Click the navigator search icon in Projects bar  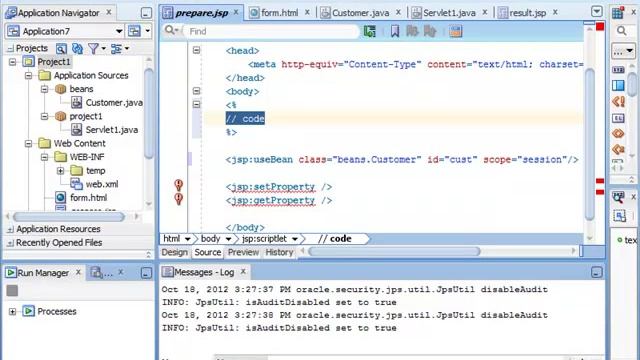click(61, 49)
